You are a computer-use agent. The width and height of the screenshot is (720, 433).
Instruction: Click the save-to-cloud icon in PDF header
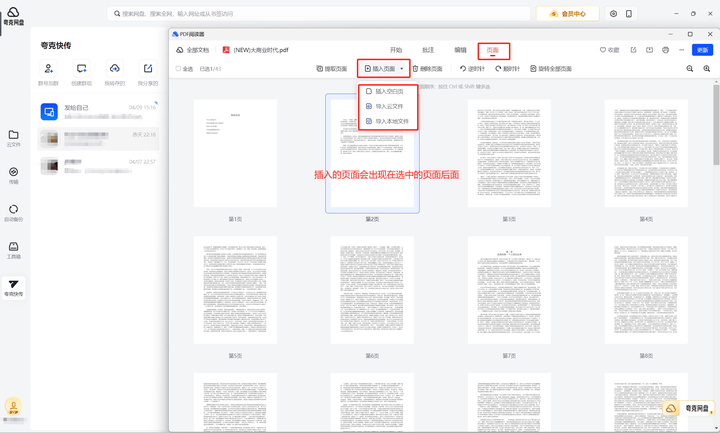click(649, 50)
